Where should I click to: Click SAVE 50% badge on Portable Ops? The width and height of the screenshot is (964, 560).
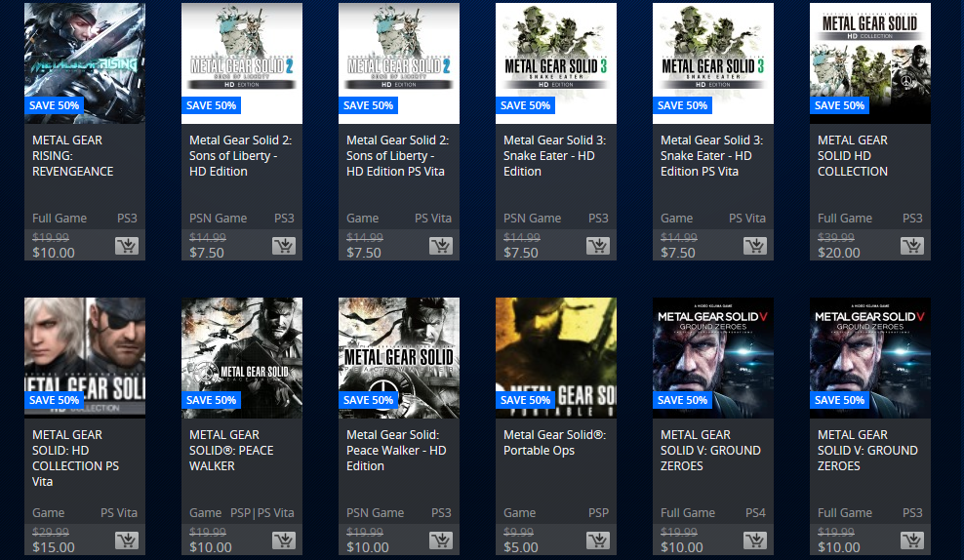click(526, 400)
